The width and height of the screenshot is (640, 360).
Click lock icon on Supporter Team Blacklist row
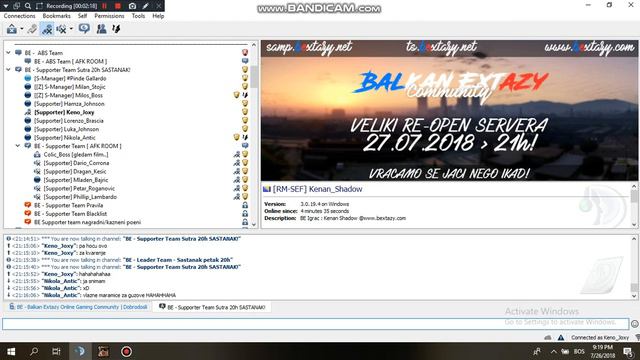[245, 213]
